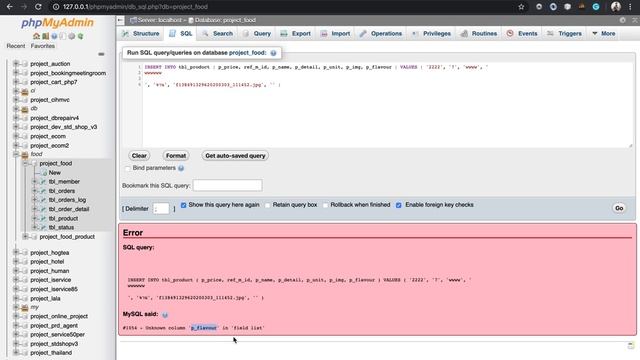Open tbl_orders_log table
The width and height of the screenshot is (640, 360).
coord(67,200)
